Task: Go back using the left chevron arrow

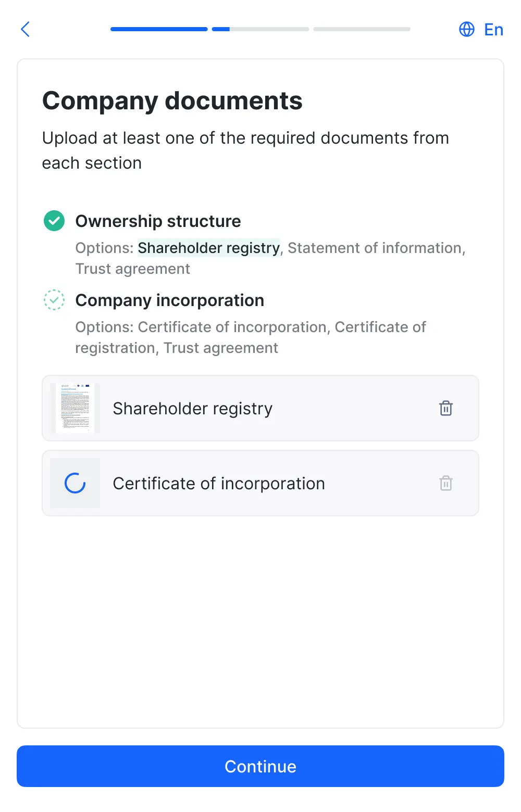Action: (x=25, y=29)
